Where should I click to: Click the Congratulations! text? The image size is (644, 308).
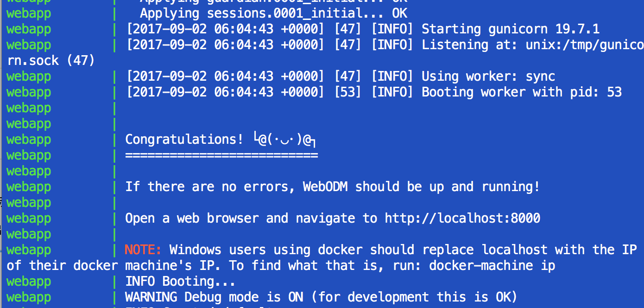click(184, 140)
